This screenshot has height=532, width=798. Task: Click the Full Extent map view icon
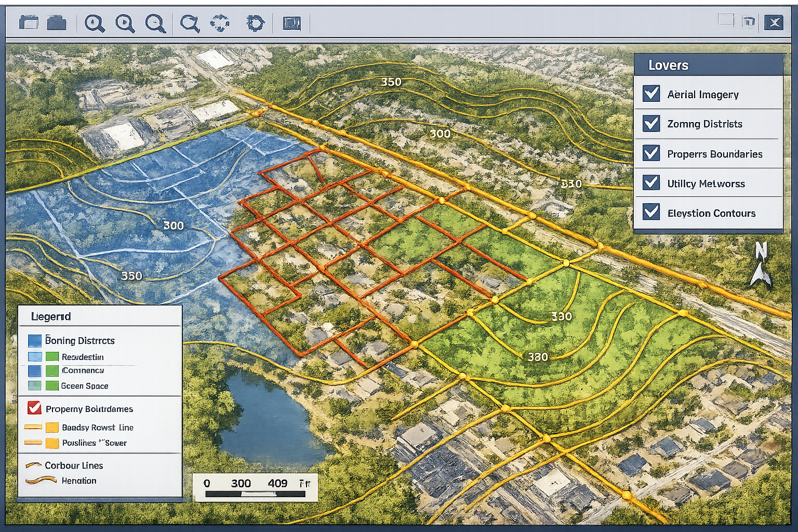coord(291,23)
